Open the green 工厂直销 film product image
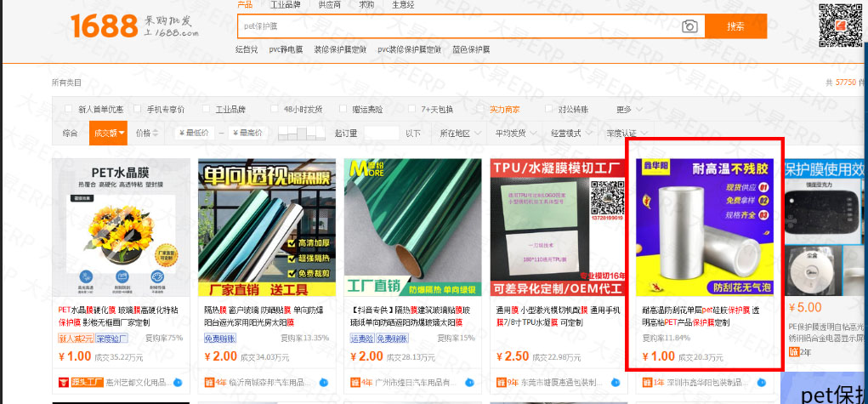868x404 pixels. click(413, 227)
